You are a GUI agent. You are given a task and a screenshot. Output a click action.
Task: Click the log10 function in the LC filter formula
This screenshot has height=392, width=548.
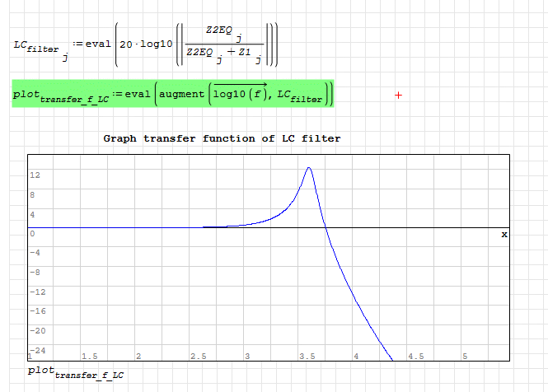tap(156, 43)
